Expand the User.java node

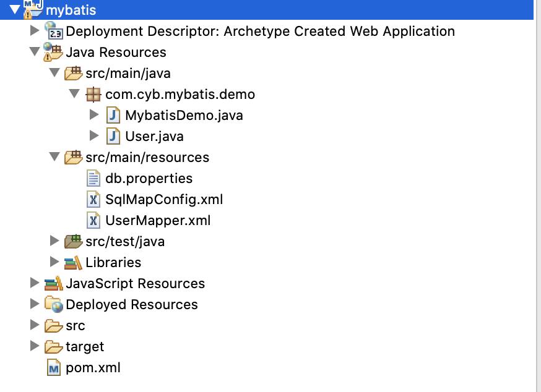[x=94, y=136]
